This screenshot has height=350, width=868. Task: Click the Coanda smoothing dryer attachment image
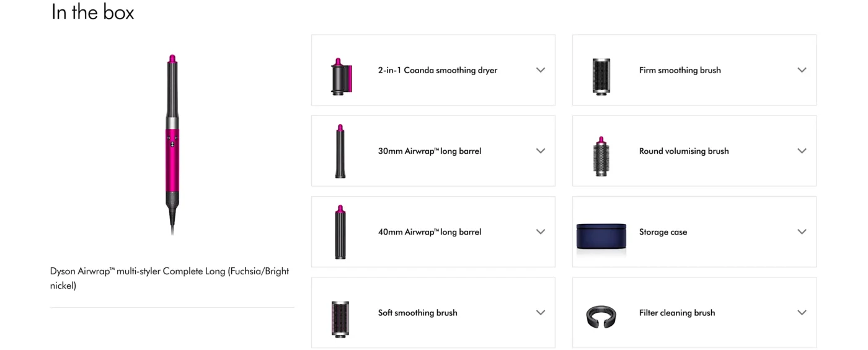(340, 76)
